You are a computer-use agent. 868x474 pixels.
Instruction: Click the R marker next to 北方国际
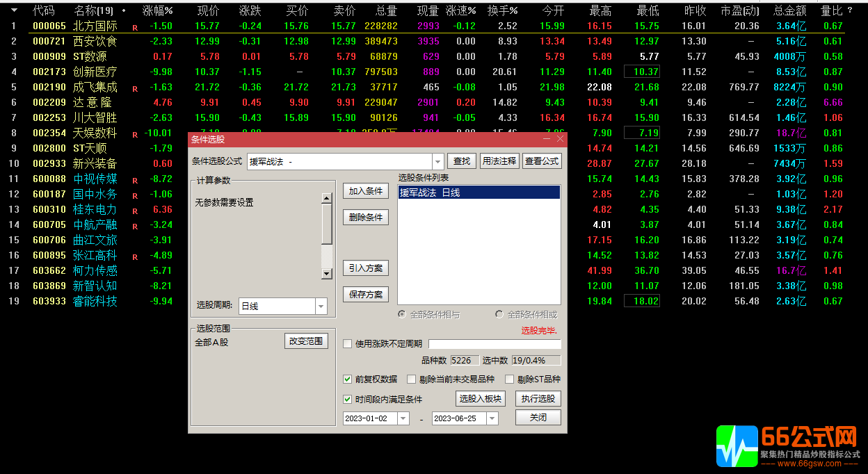tap(135, 28)
